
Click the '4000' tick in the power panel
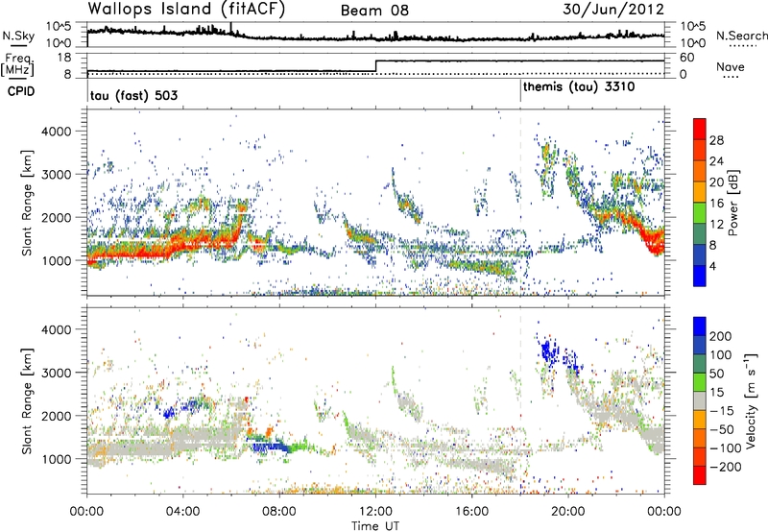point(56,132)
